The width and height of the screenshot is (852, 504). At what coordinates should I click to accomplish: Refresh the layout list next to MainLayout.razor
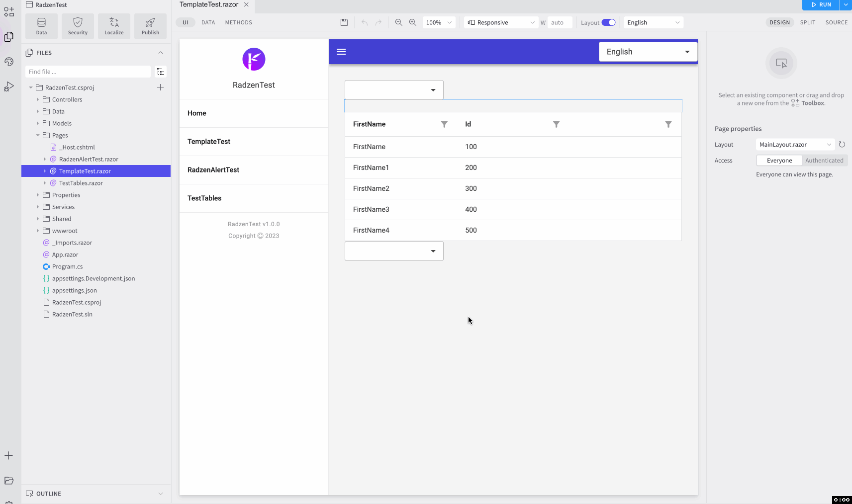point(842,144)
